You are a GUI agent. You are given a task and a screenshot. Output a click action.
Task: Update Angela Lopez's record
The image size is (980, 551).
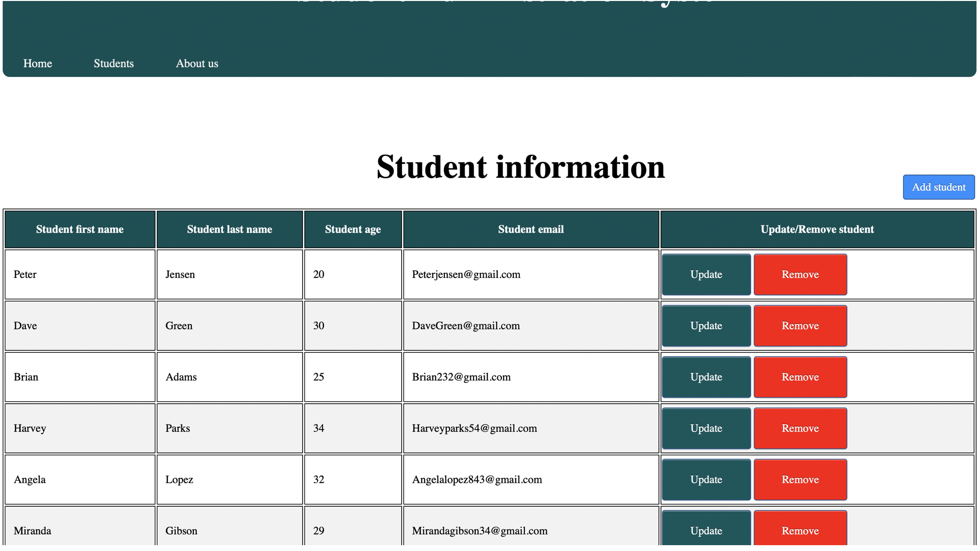click(x=706, y=480)
